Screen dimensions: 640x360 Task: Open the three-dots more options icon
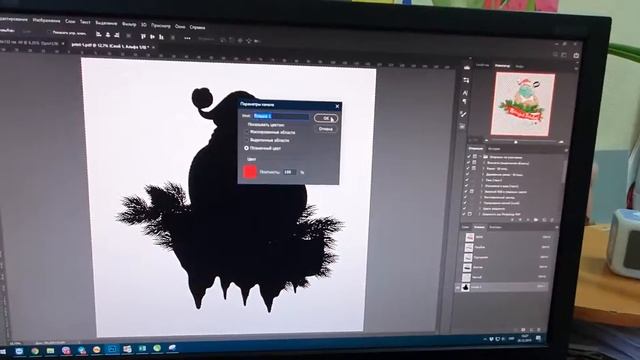[187, 38]
